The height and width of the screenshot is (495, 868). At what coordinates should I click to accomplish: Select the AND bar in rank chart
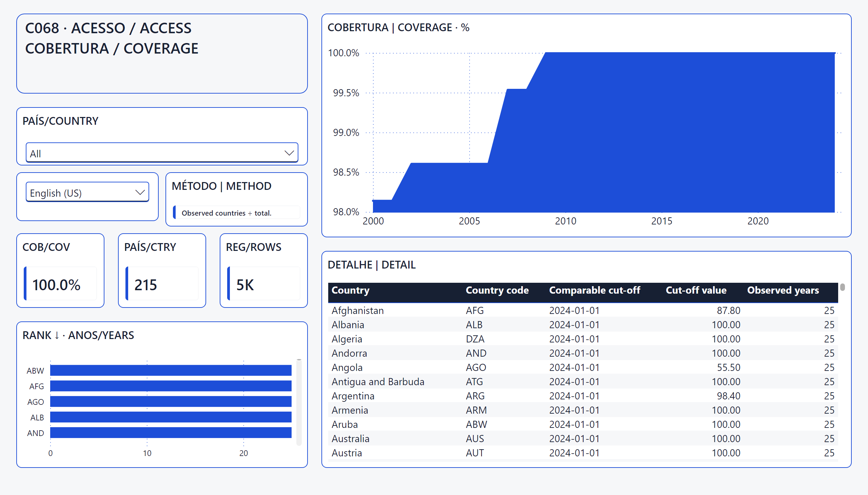tap(171, 433)
